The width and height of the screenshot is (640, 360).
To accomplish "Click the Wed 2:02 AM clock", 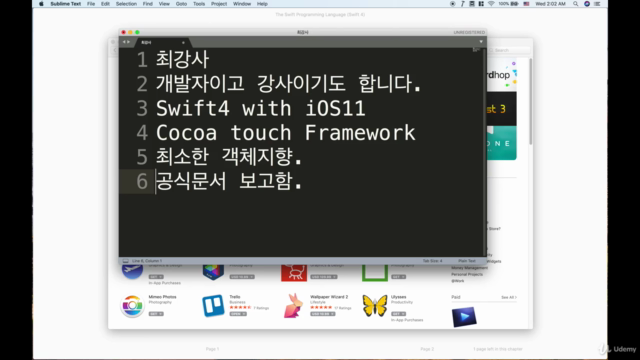I will (550, 4).
